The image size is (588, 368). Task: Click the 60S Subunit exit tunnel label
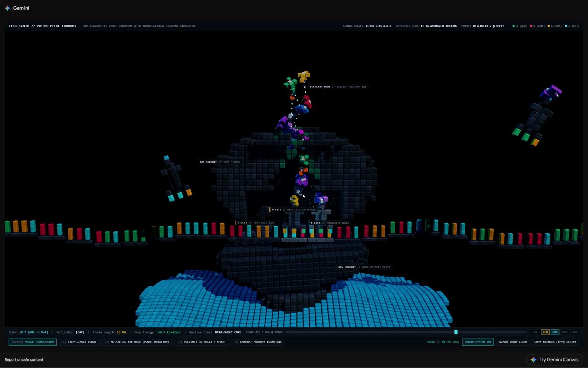220,162
